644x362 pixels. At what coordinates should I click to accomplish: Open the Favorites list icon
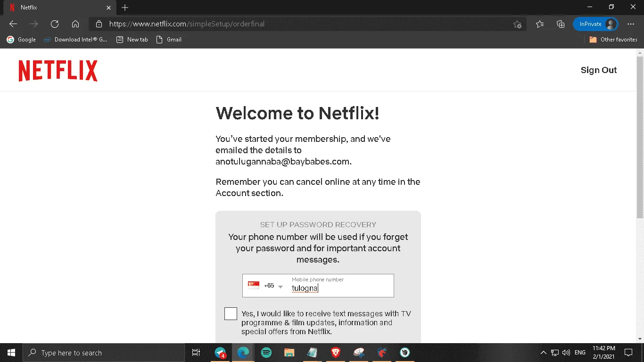pos(540,24)
